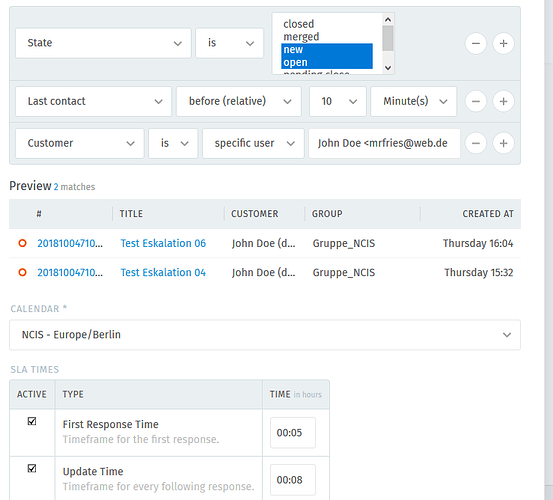Select 'open' in the state list

point(327,62)
